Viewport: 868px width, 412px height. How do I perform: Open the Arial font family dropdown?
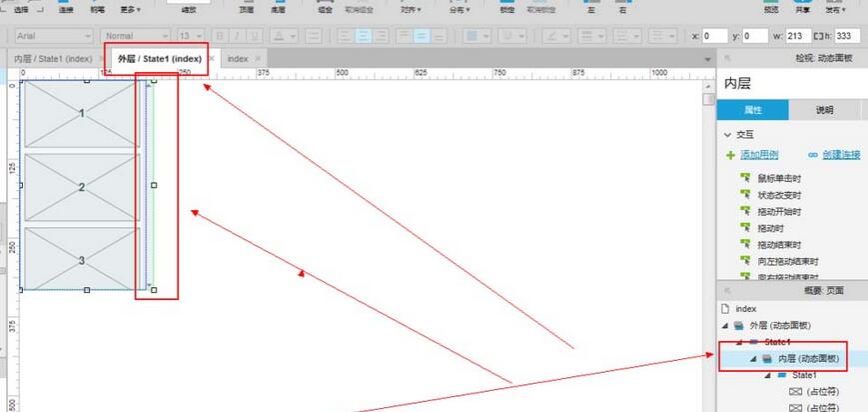(x=54, y=36)
